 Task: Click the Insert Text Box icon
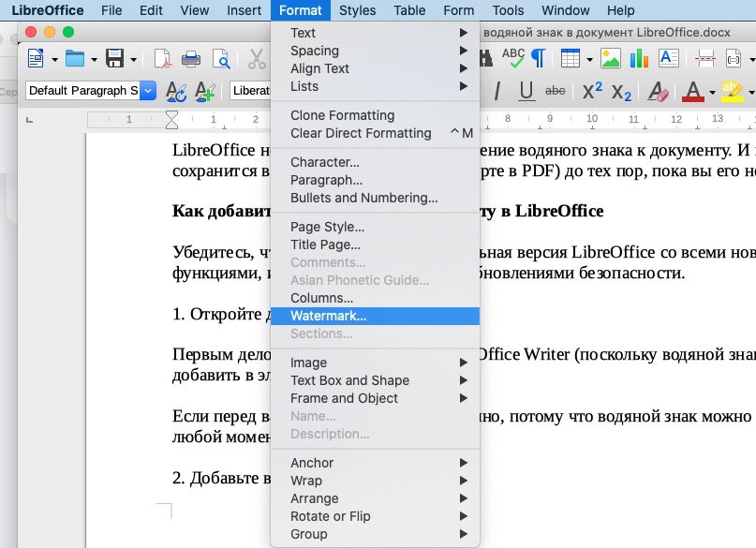click(669, 58)
